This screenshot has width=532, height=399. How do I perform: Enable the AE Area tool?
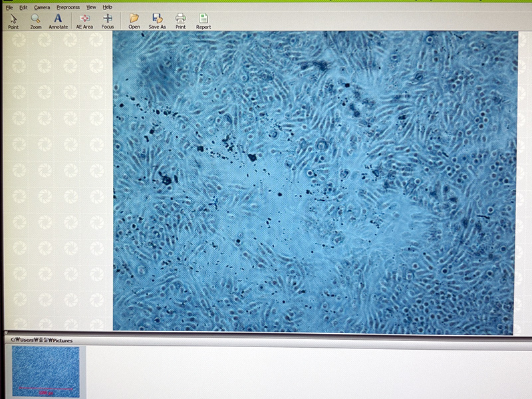tap(84, 21)
